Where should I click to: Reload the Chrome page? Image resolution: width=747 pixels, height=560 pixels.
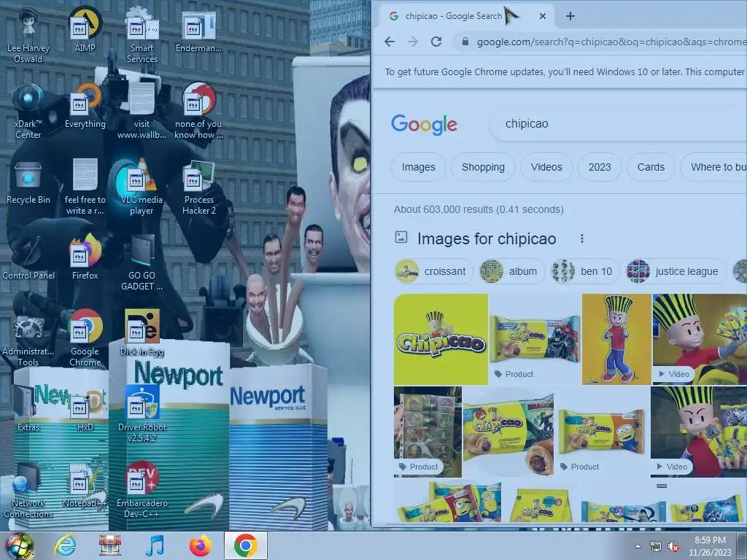pyautogui.click(x=436, y=42)
